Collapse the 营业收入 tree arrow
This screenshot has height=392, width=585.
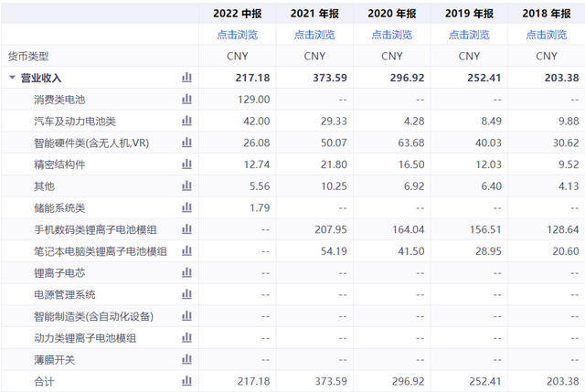point(12,78)
